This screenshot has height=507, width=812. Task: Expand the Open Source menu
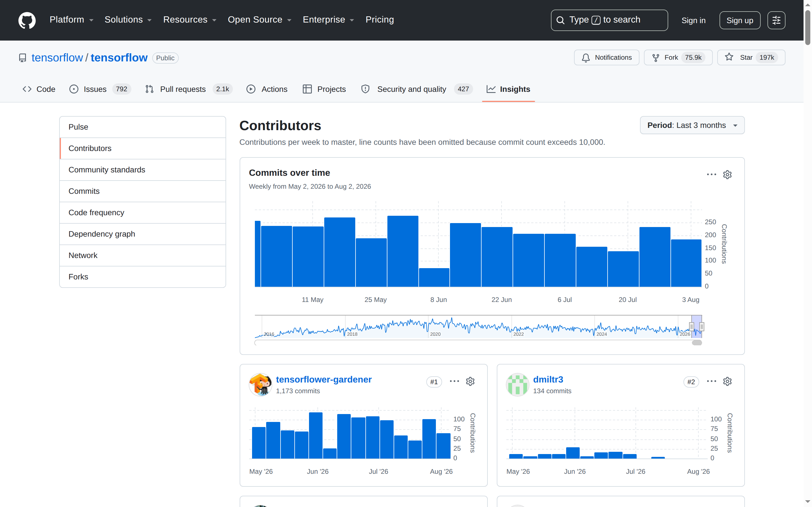[x=259, y=20]
